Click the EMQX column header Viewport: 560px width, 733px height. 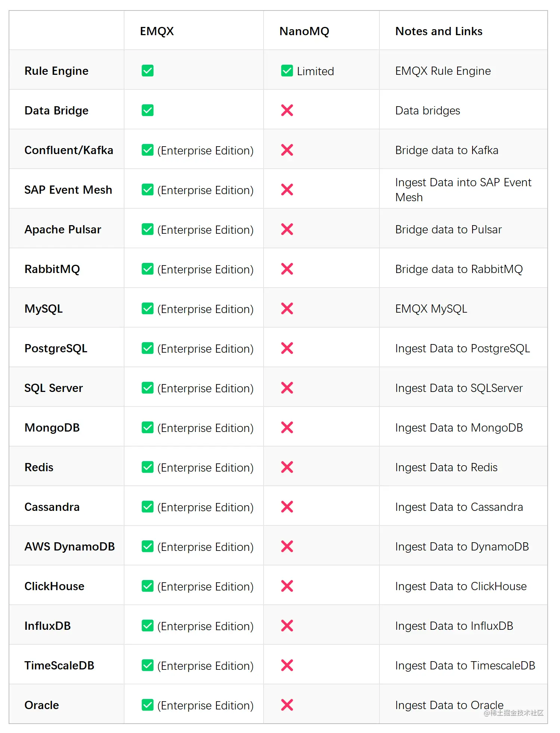[157, 31]
